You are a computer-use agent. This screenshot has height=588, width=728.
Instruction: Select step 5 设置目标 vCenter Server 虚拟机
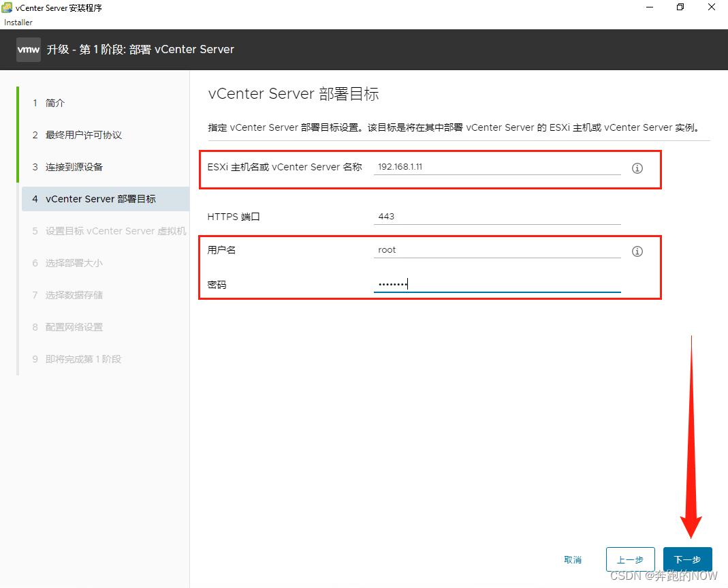coord(109,231)
